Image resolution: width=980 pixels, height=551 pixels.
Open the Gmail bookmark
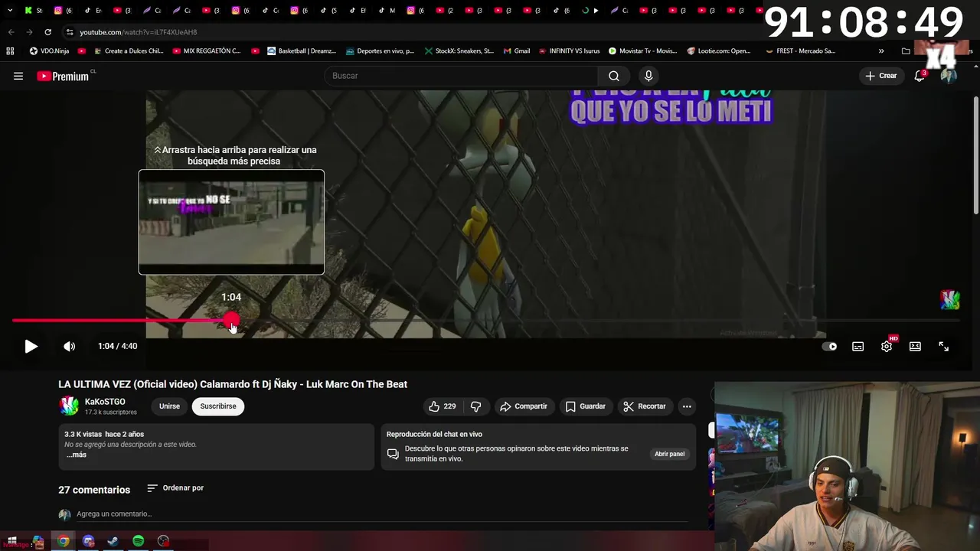click(517, 51)
